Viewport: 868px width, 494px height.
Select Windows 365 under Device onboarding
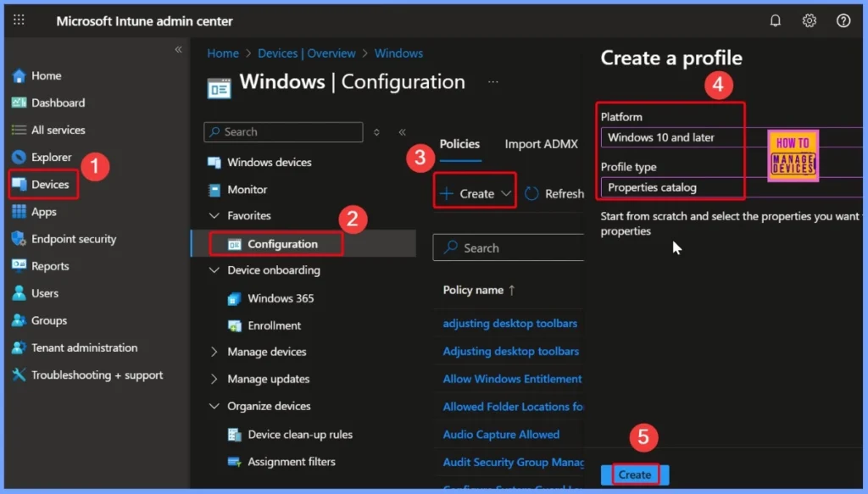click(x=281, y=299)
